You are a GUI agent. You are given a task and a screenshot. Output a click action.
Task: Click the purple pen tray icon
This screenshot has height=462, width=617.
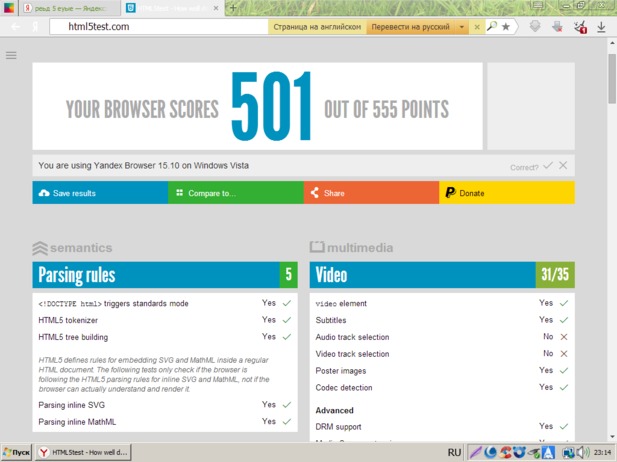click(x=476, y=453)
